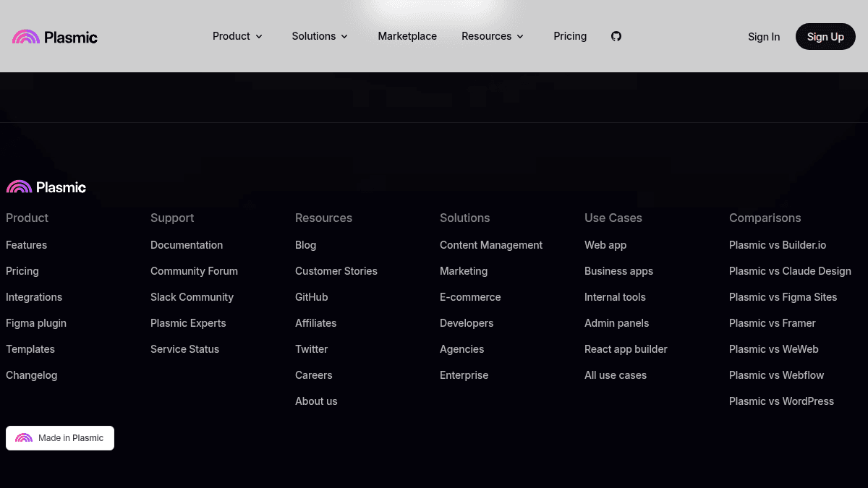The width and height of the screenshot is (868, 488).
Task: Open the Marketplace nav item
Action: (407, 36)
